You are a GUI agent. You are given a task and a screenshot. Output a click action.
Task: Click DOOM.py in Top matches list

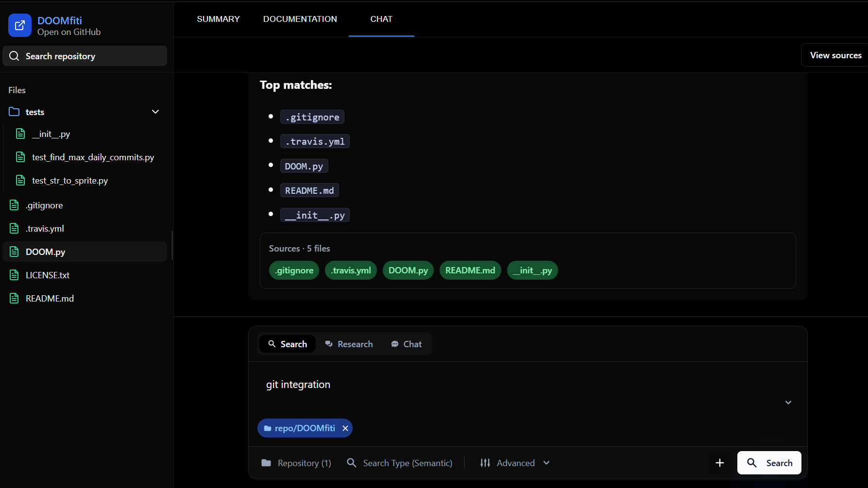pos(304,166)
